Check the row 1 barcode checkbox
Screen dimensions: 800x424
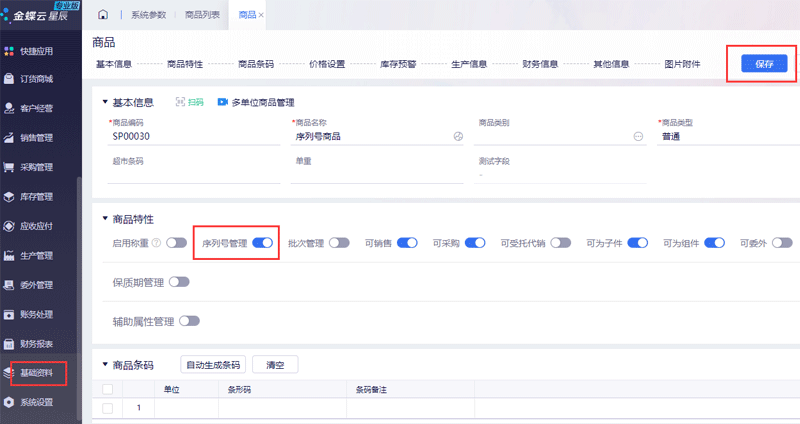[x=108, y=408]
